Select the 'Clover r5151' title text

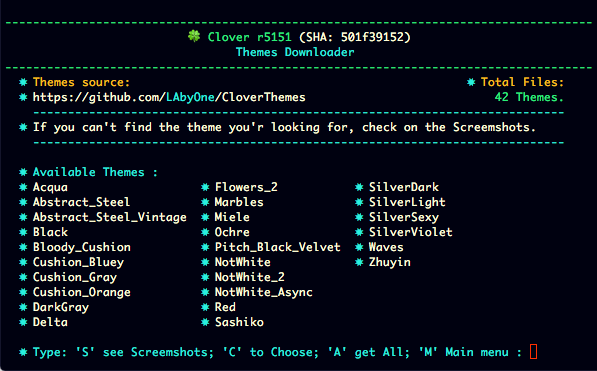click(249, 37)
